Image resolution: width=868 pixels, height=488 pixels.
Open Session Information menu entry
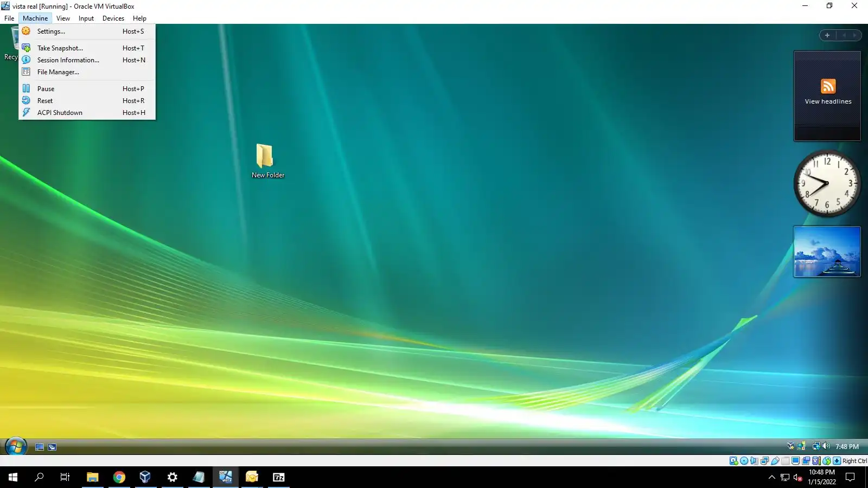(x=87, y=60)
